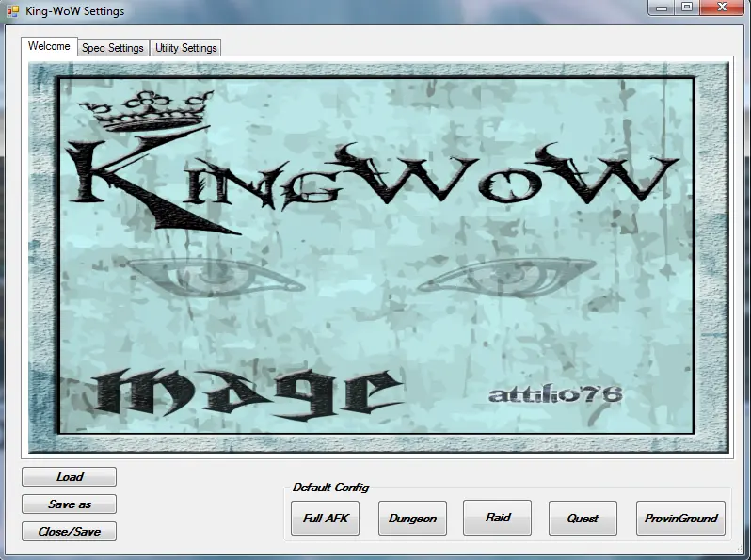
Task: Switch to the Welcome tab
Action: tap(49, 46)
